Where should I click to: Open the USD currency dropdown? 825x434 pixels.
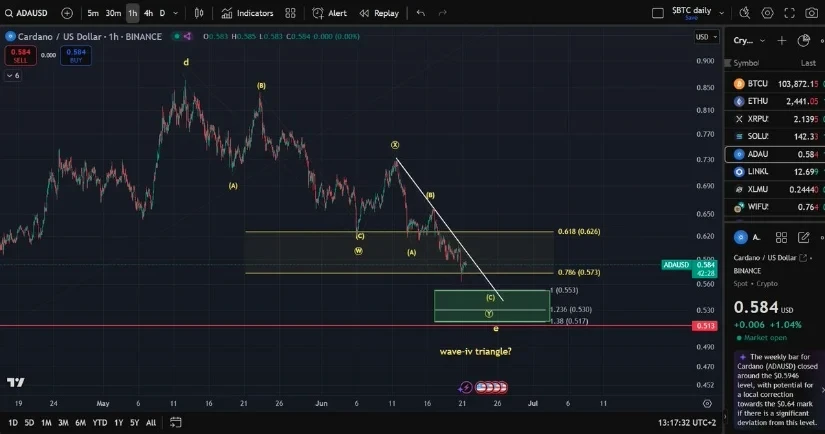706,37
